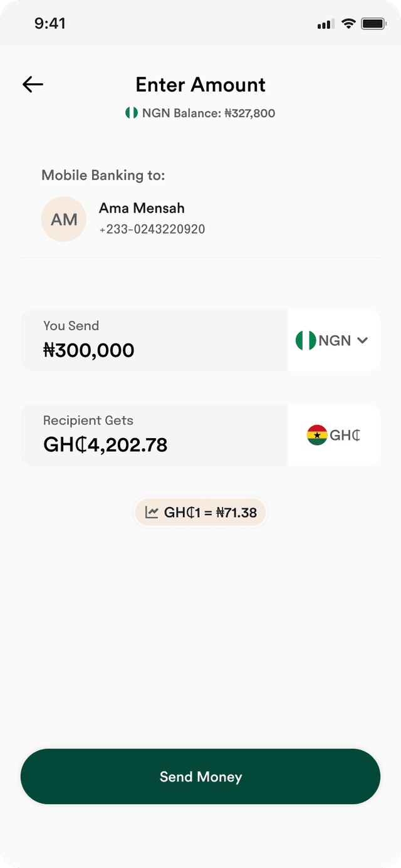Edit the You Send amount ₦300,000
401x868 pixels.
154,340
